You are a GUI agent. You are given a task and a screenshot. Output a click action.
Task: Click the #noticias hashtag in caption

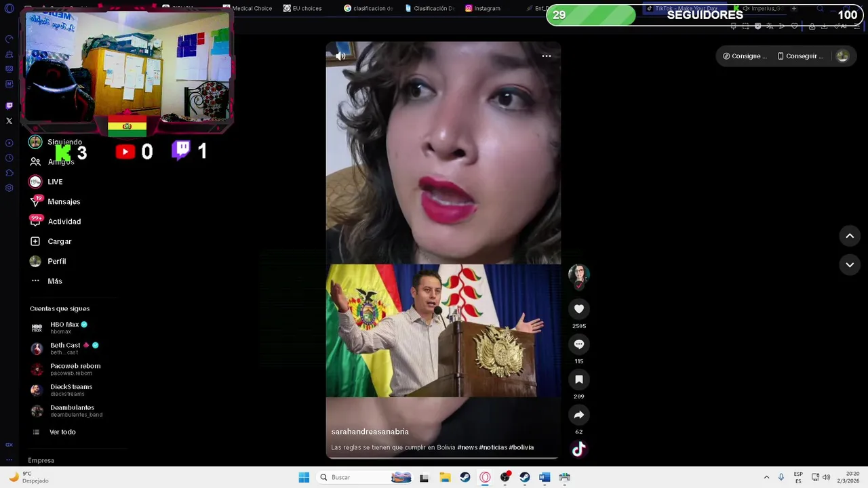[x=493, y=447]
